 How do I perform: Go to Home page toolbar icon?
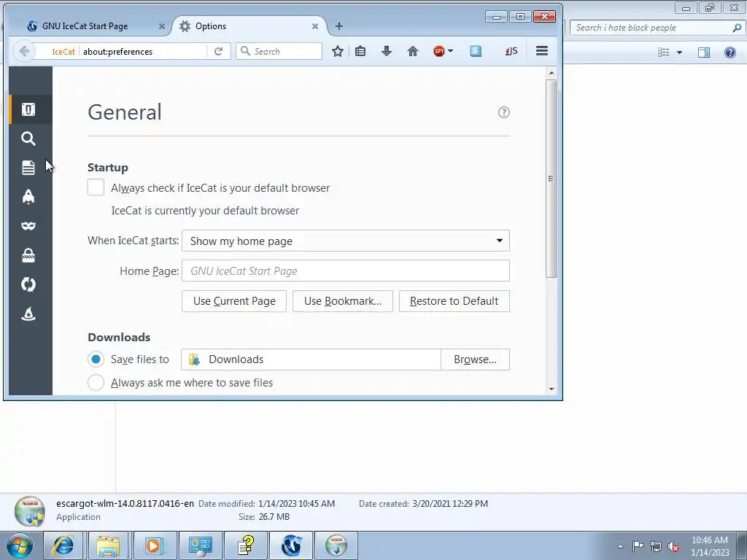pos(413,52)
